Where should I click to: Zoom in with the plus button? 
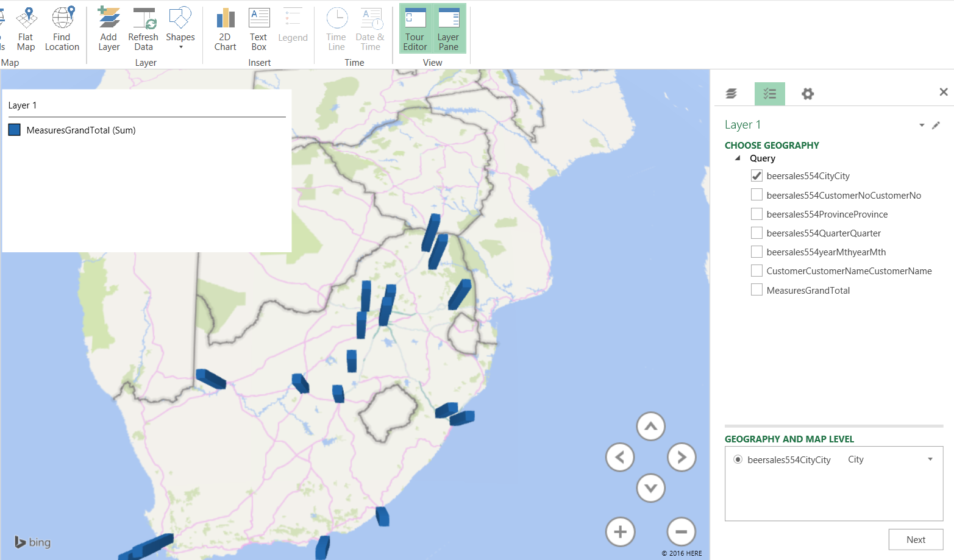click(620, 532)
